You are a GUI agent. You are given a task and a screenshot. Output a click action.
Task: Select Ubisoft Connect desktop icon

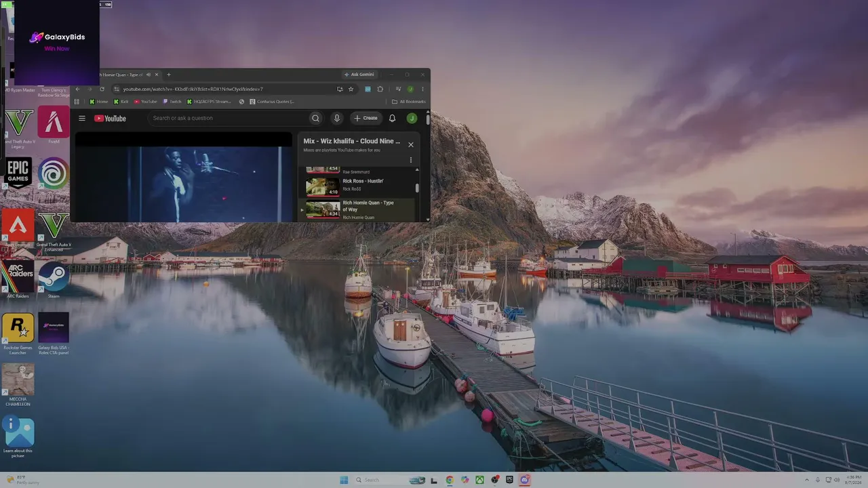54,178
